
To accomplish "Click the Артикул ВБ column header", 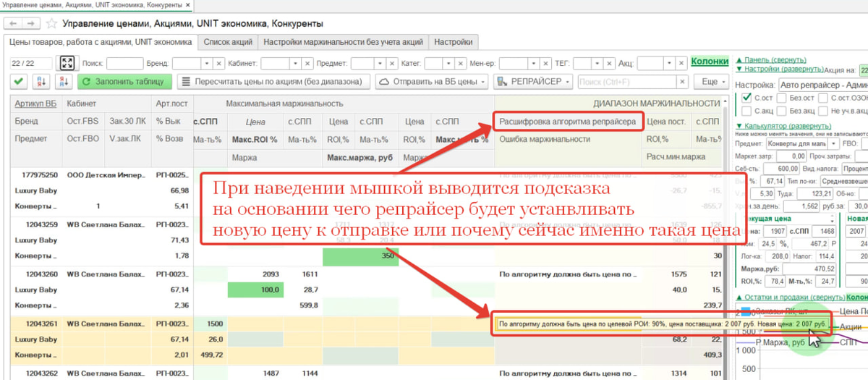I will [35, 104].
